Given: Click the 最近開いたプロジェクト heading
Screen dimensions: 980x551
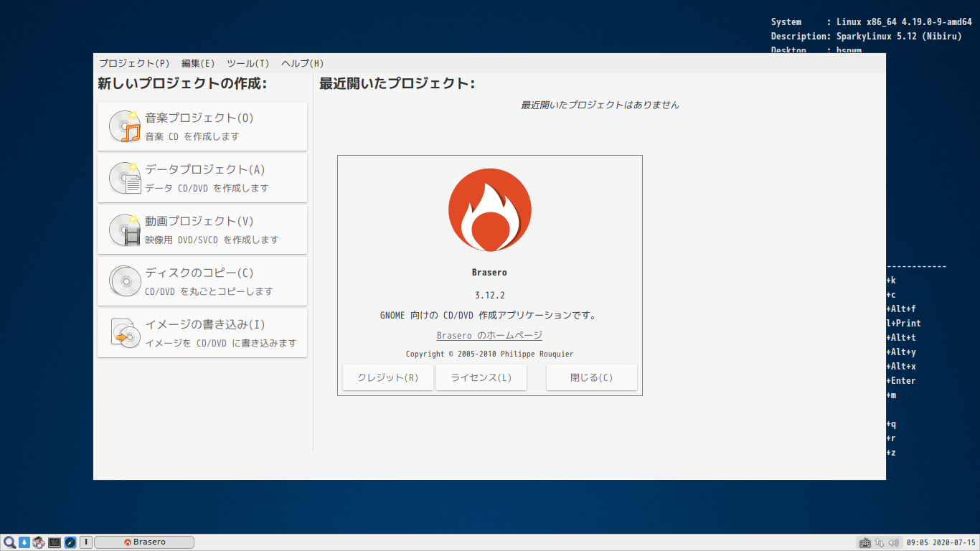Looking at the screenshot, I should [397, 84].
